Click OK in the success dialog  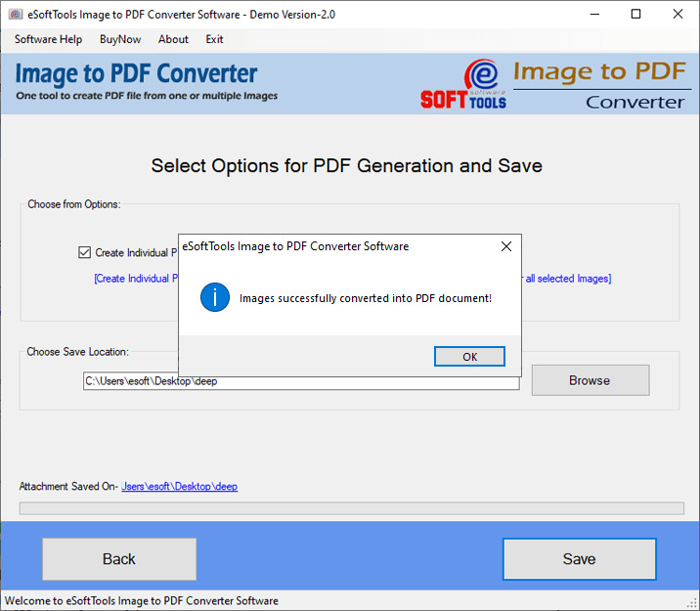tap(469, 356)
